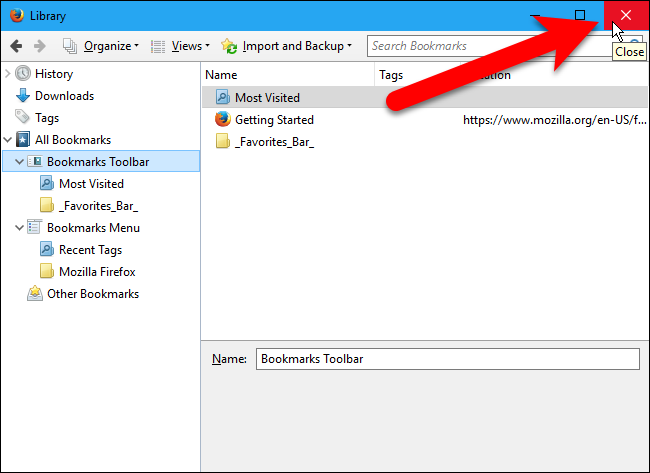
Task: Select Mozilla Firefox folder in the tree
Action: (x=97, y=272)
